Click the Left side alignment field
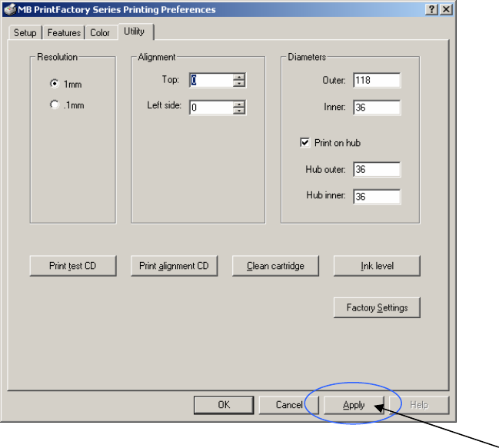499x448 pixels. (x=211, y=108)
